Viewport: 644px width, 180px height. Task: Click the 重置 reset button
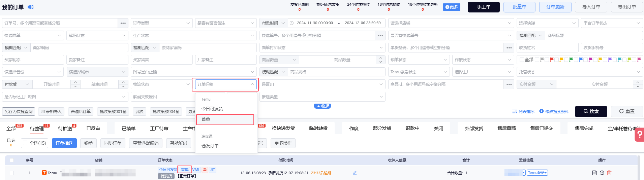tap(627, 111)
